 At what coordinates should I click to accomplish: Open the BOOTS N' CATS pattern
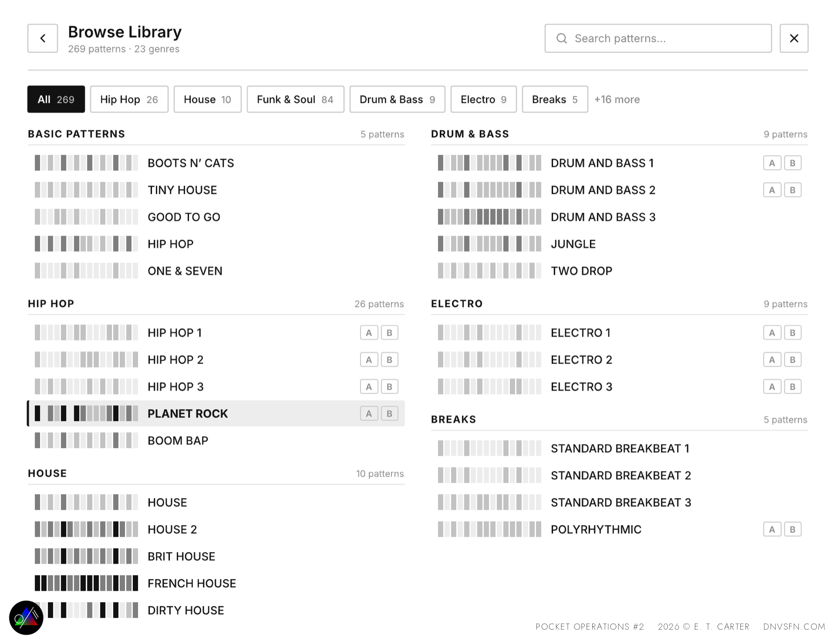(x=216, y=163)
